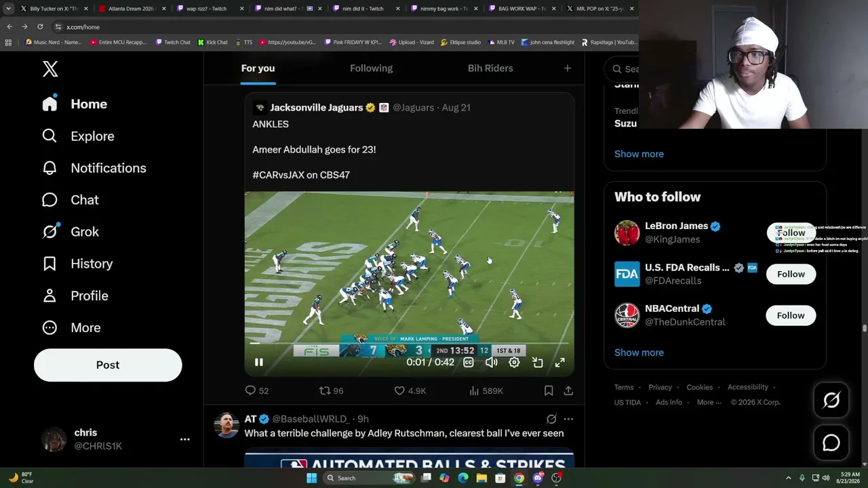
Task: Open the More menu in the sidebar
Action: coord(71,327)
